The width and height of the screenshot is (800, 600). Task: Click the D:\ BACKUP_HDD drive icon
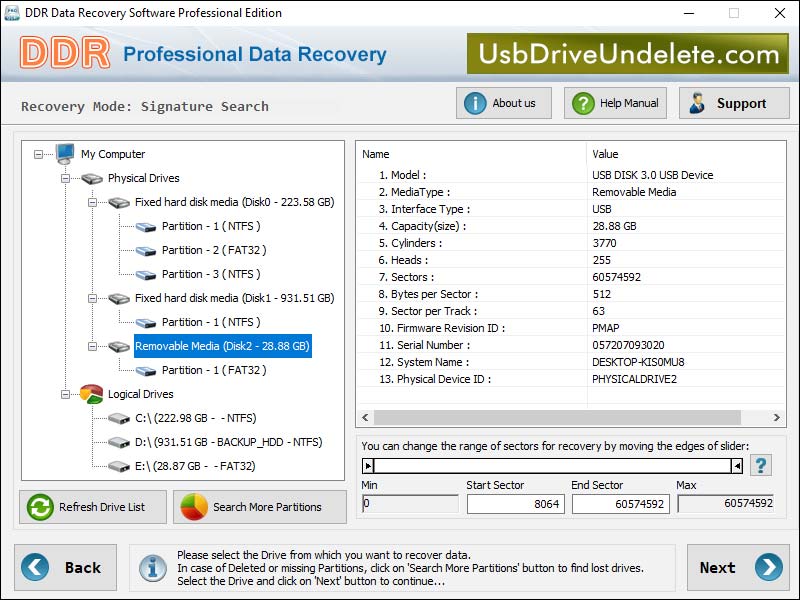point(119,442)
